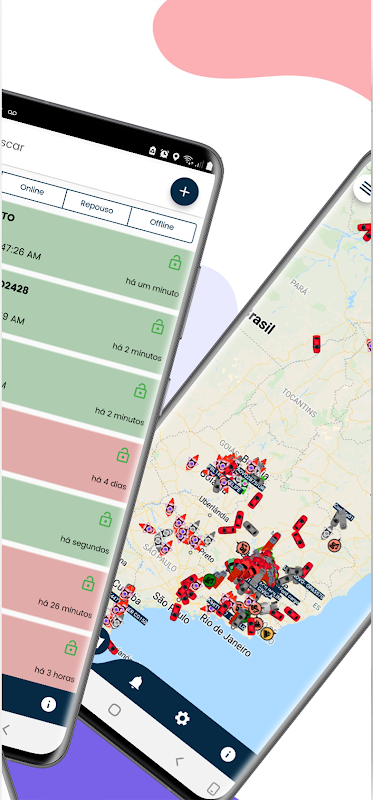
Task: Tap Android back arrow on left phone
Action: coord(6,730)
